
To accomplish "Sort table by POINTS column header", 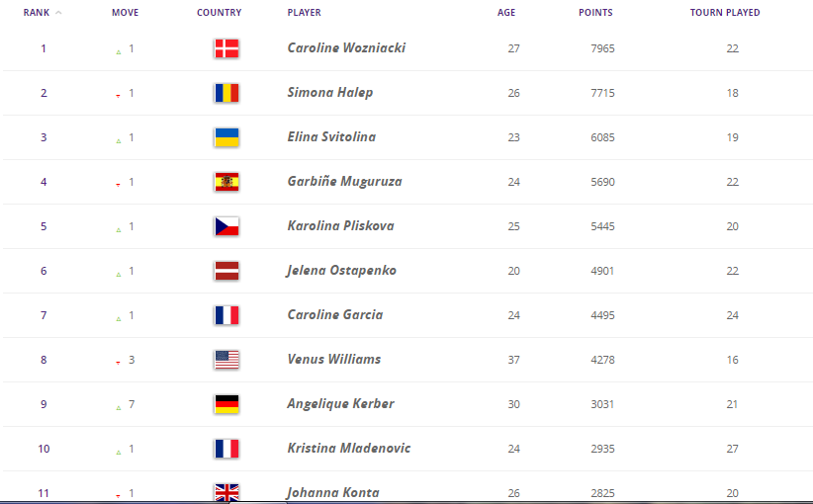I will pyautogui.click(x=595, y=13).
